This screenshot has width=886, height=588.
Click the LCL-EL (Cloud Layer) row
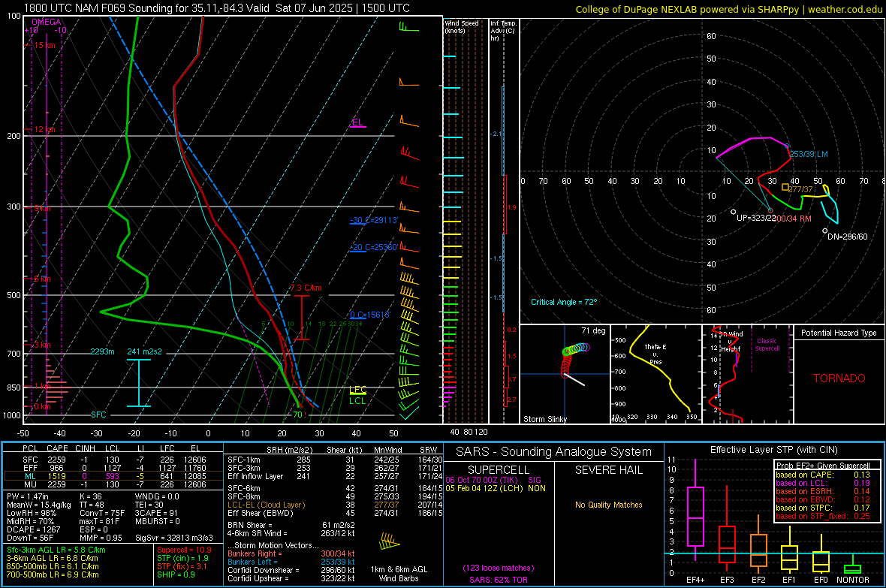(335, 505)
